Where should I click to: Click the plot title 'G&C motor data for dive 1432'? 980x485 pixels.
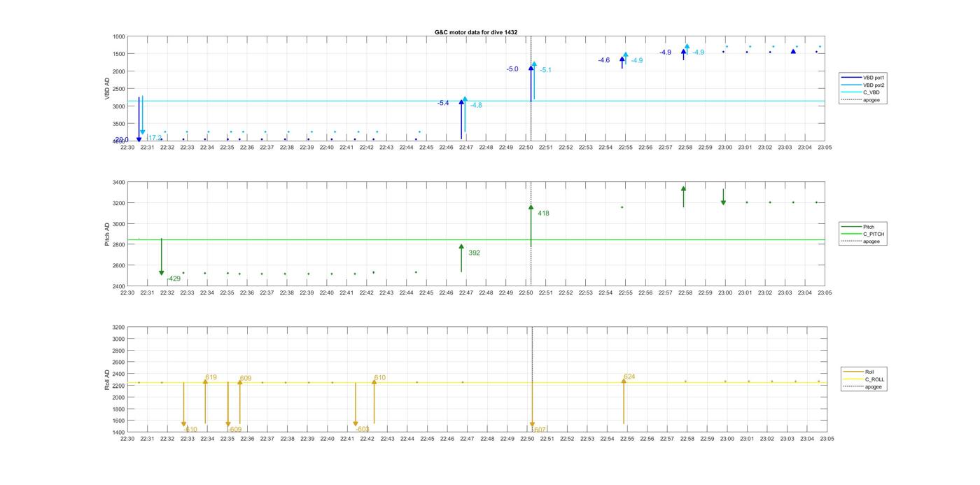click(476, 32)
